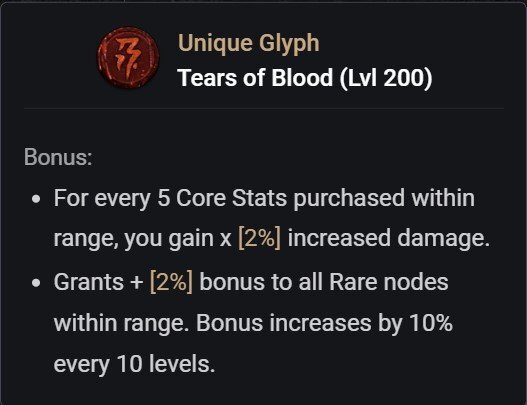Image resolution: width=527 pixels, height=405 pixels.
Task: Click the phrase increased damage
Action: click(389, 238)
